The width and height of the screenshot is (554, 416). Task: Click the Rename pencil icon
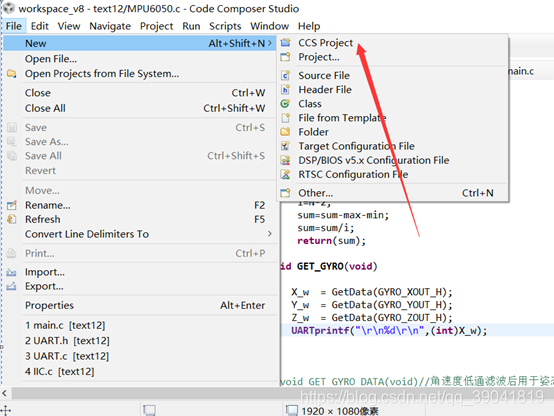point(12,205)
